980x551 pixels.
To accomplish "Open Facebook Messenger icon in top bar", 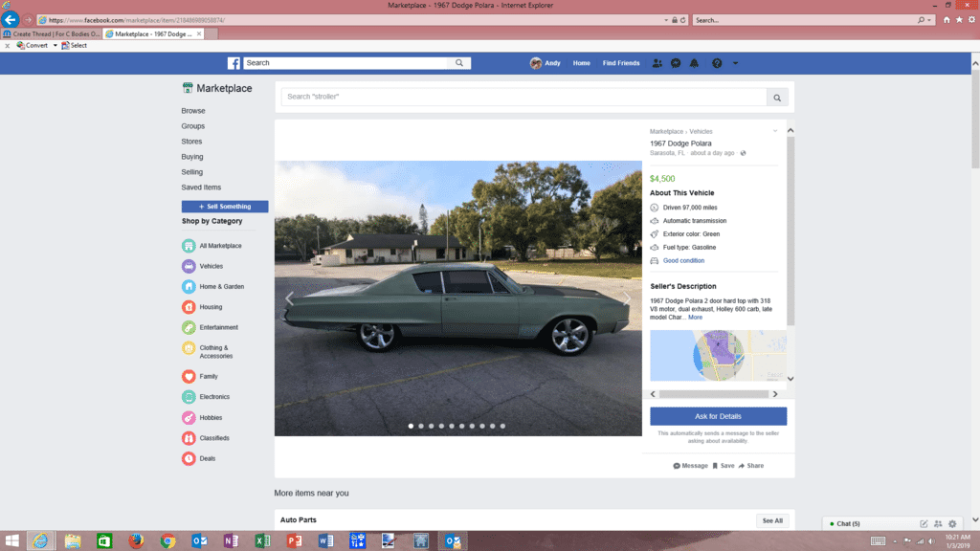I will (x=676, y=63).
